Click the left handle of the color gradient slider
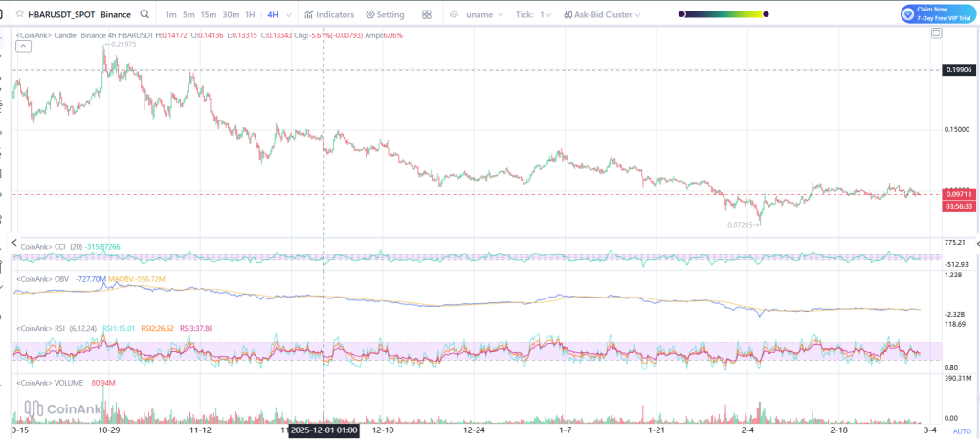980x441 pixels. coord(681,13)
